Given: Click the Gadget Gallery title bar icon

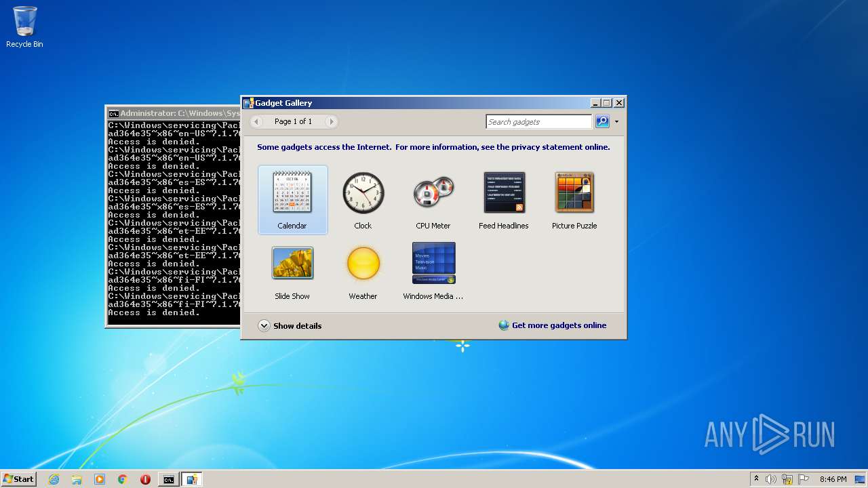Looking at the screenshot, I should pyautogui.click(x=248, y=103).
